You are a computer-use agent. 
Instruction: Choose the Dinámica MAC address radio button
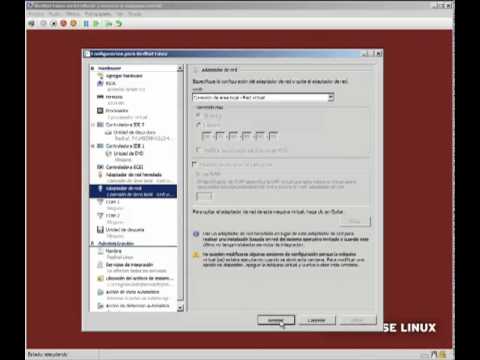(x=198, y=115)
